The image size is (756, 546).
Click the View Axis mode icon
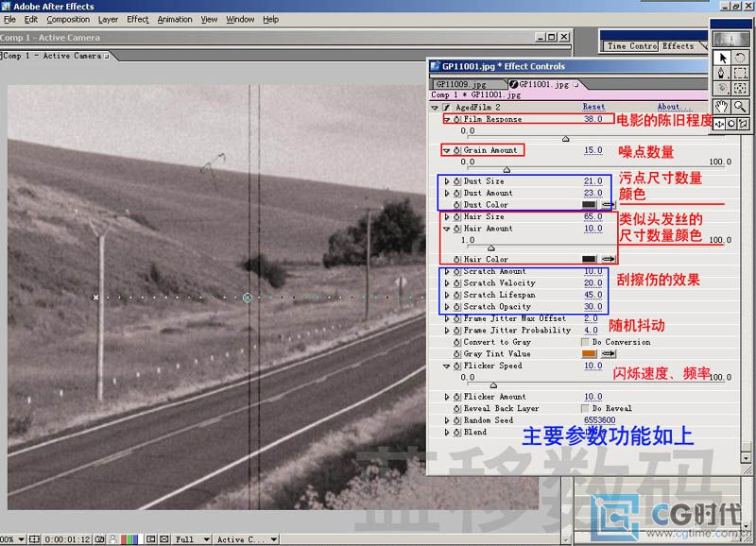744,124
